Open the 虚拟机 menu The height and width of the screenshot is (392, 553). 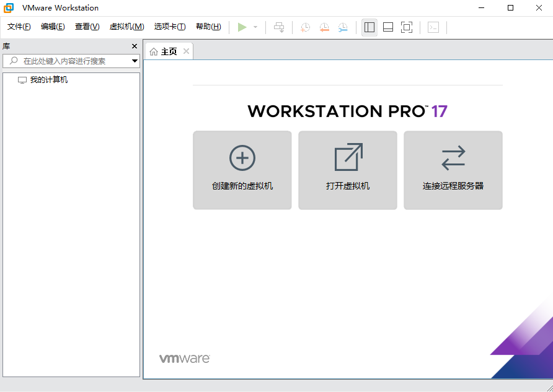(x=126, y=27)
